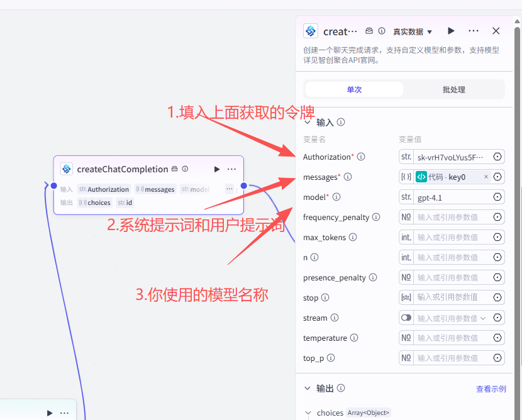522x420 pixels.
Task: Click info icon beside panel title
Action: (x=382, y=30)
